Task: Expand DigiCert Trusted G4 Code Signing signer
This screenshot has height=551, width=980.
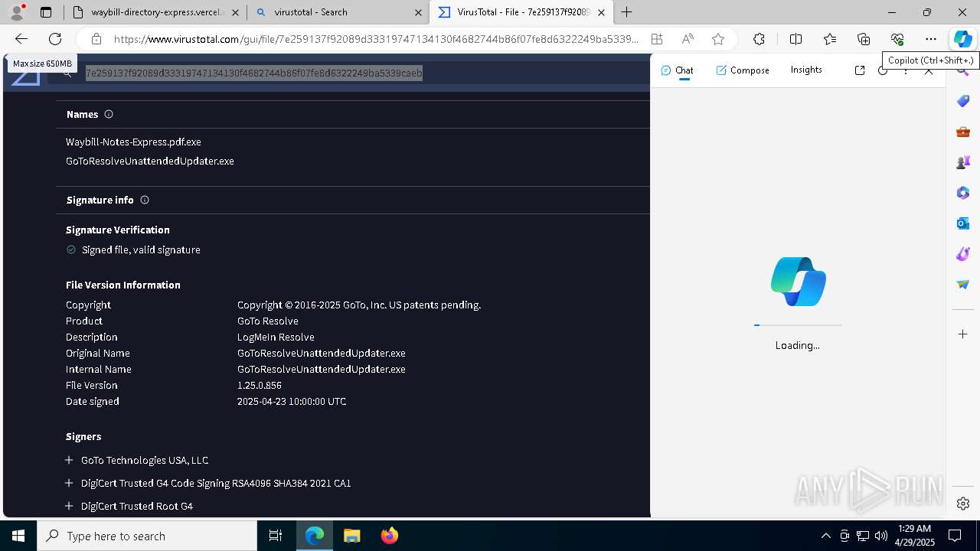Action: coord(69,483)
